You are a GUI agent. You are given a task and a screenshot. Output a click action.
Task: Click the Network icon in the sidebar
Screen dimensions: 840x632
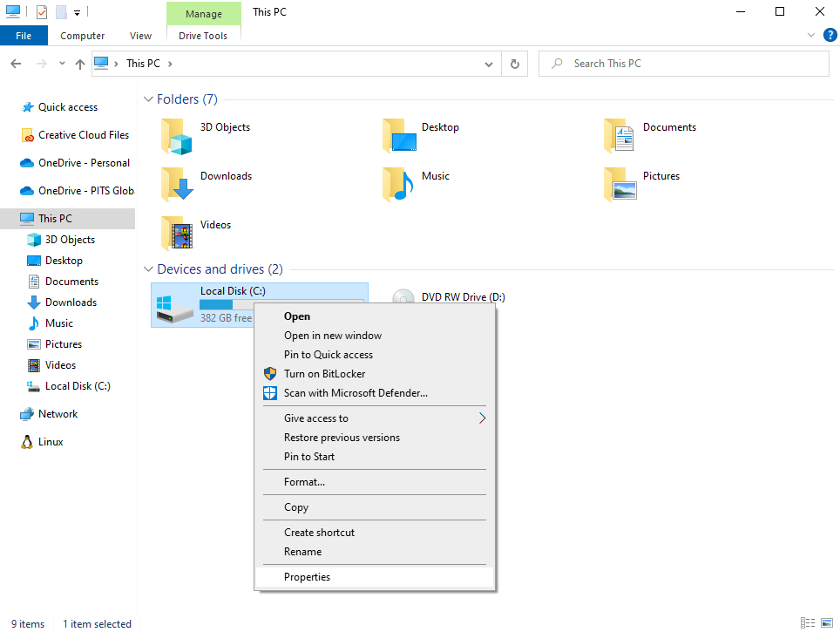(x=27, y=414)
